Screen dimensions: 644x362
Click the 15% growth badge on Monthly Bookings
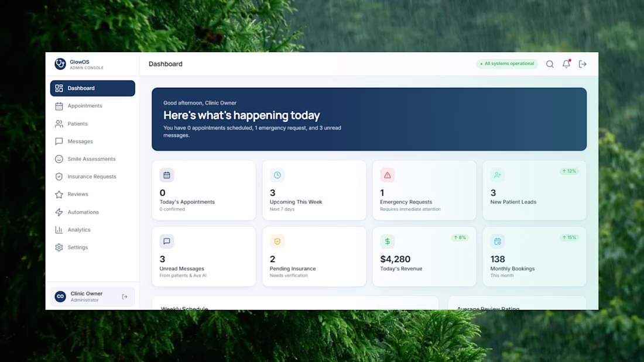[569, 237]
